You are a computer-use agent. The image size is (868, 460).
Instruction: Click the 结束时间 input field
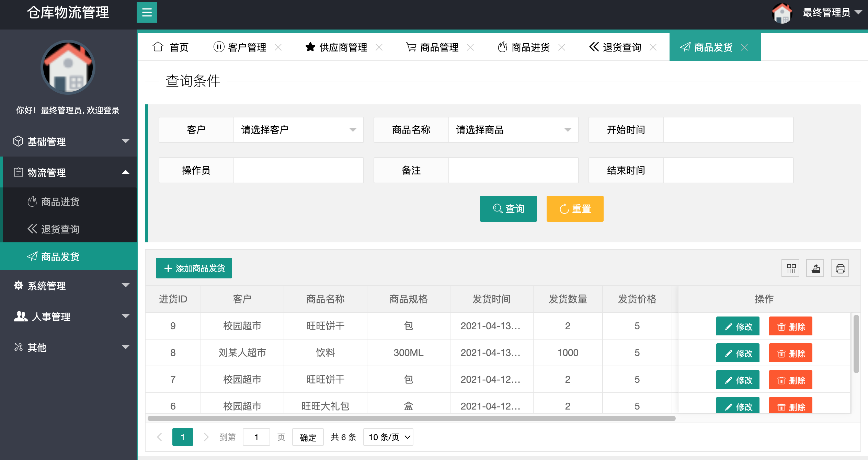[728, 170]
